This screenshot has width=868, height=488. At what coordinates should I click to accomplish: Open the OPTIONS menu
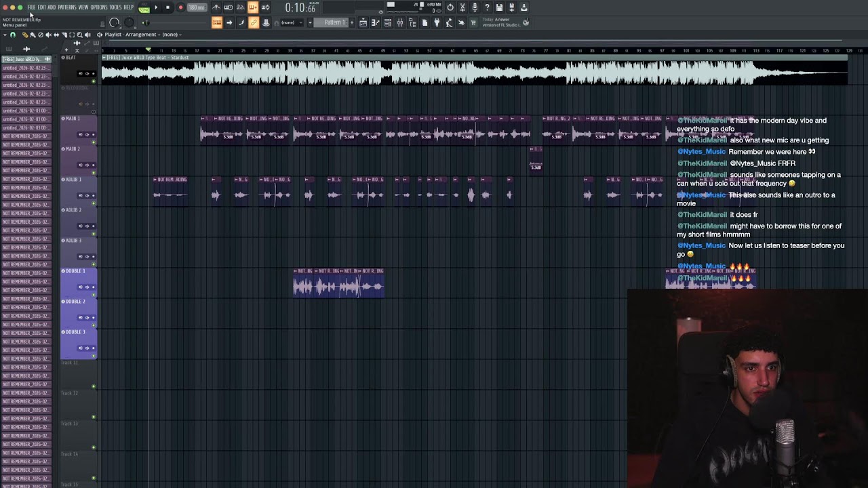click(99, 7)
